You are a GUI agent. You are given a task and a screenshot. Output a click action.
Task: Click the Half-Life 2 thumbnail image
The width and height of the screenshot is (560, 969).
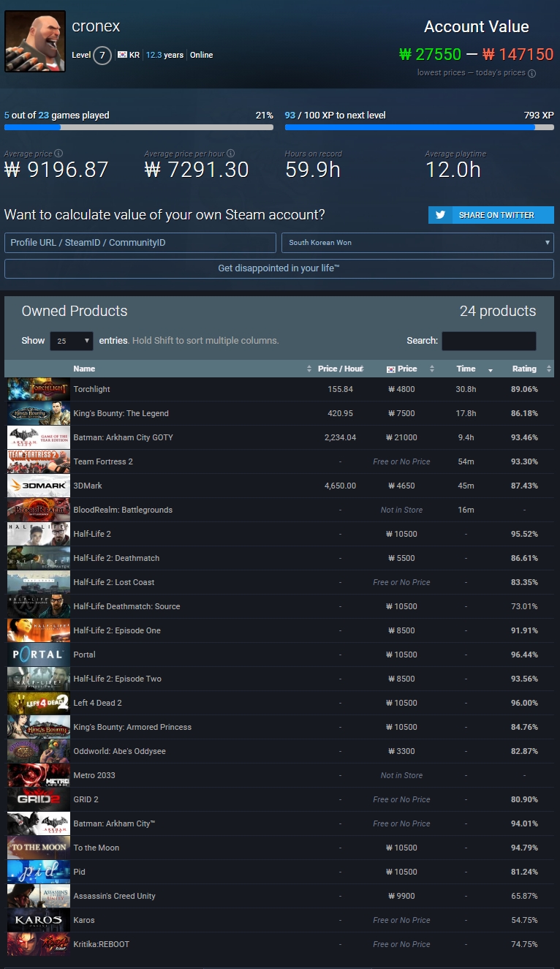39,534
